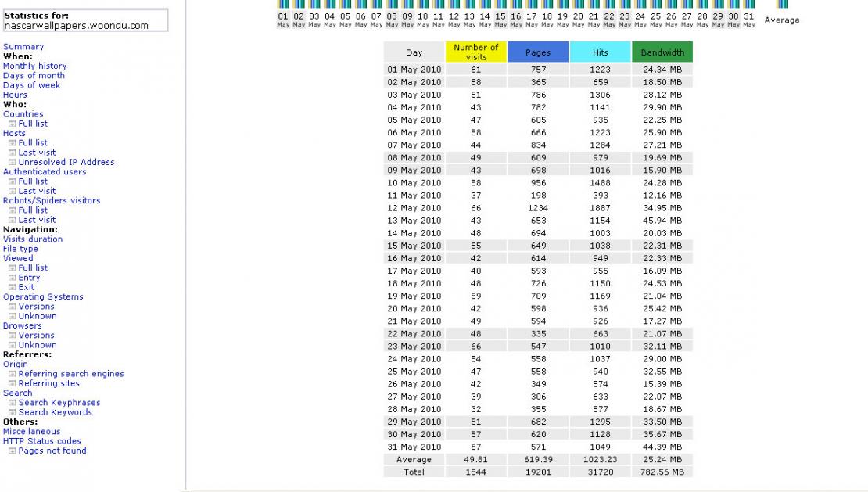Click the 1234 pages value
Viewport: 868px width, 492px height.
[538, 208]
